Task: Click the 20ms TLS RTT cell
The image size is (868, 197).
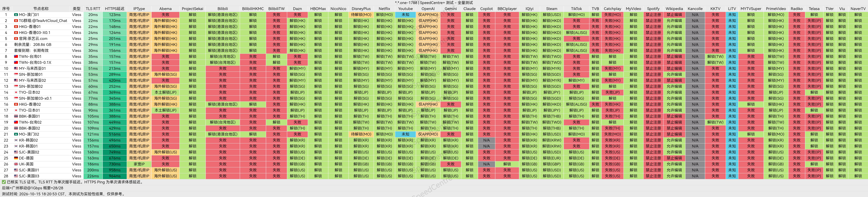Action: tap(93, 15)
